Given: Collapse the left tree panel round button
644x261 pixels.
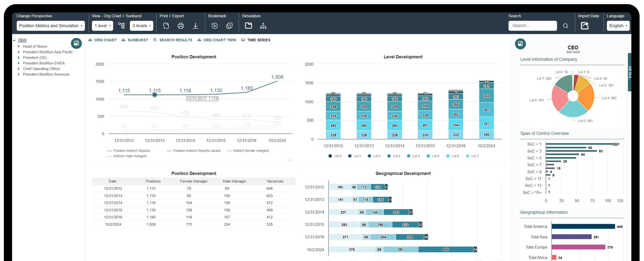Looking at the screenshot, I should 76,43.
